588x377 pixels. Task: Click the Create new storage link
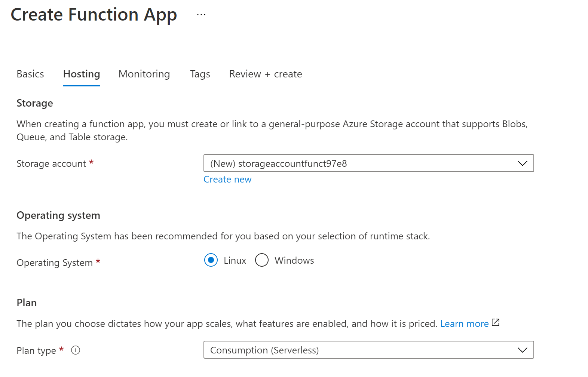(x=227, y=180)
